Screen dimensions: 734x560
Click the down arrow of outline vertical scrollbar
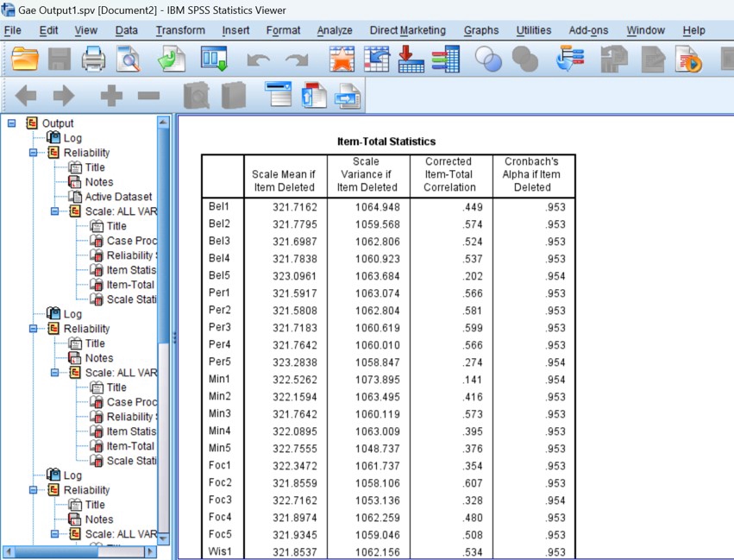(163, 539)
